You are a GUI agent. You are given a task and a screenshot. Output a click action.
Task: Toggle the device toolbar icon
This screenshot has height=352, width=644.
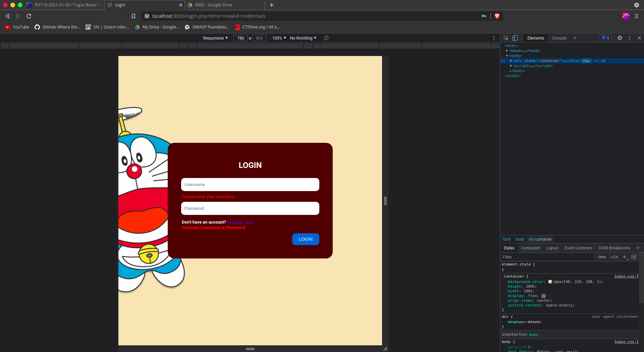click(515, 38)
